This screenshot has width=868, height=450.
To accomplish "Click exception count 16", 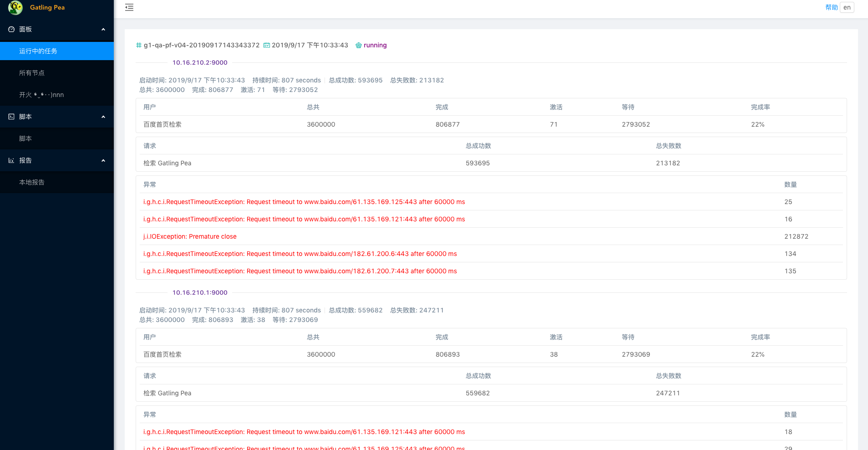I will pyautogui.click(x=788, y=219).
